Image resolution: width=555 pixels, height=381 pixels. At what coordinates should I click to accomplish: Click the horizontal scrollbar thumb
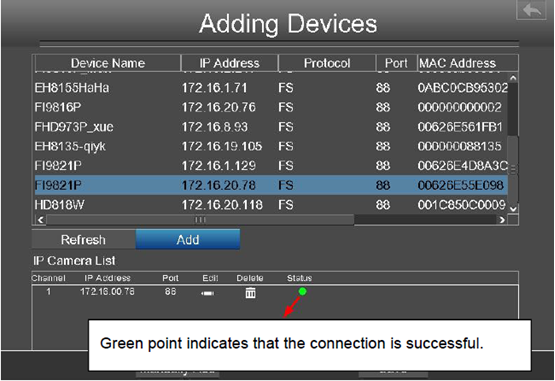coord(200,220)
